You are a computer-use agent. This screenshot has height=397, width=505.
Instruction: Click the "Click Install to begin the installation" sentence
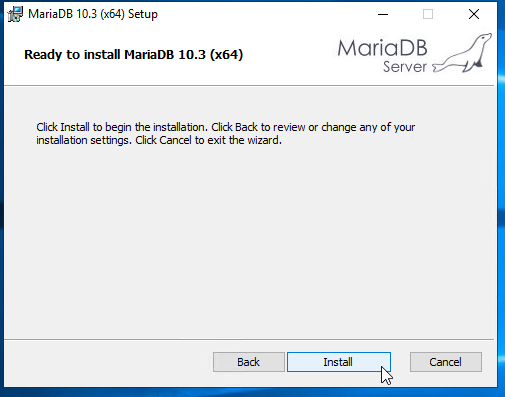point(122,127)
